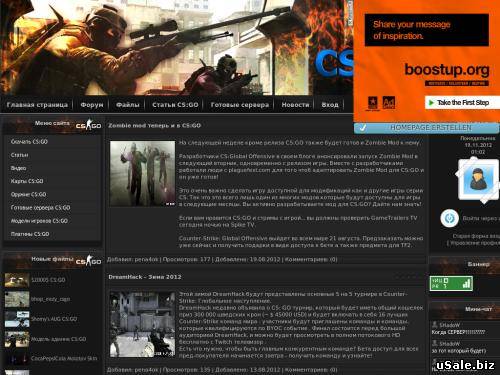
Task: Open the bhop map file link
Action: 51,299
